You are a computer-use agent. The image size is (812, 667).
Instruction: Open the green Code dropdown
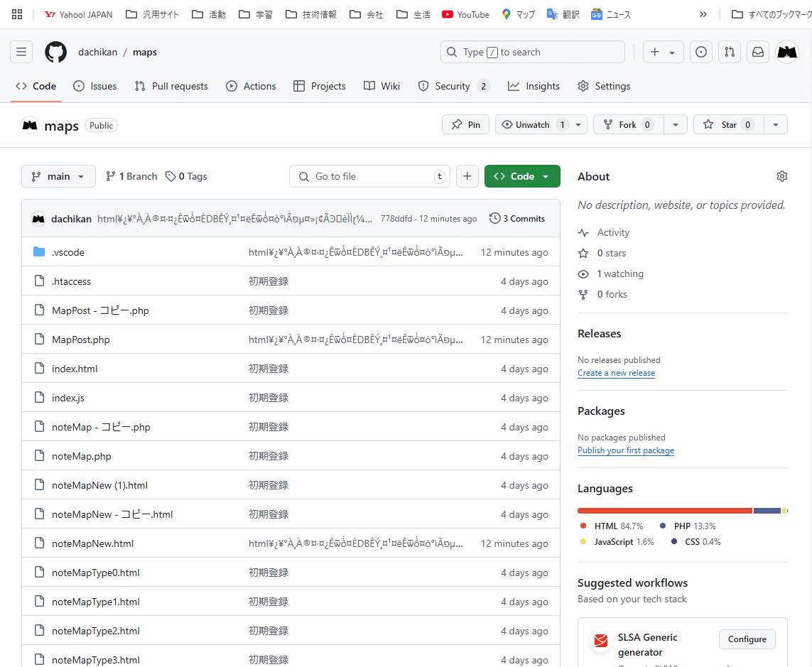coord(522,175)
